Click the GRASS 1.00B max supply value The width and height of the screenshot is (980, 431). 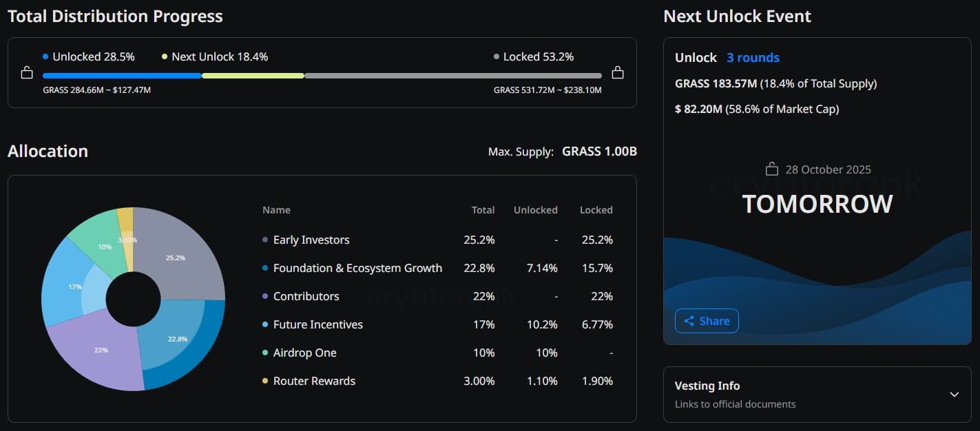[598, 151]
